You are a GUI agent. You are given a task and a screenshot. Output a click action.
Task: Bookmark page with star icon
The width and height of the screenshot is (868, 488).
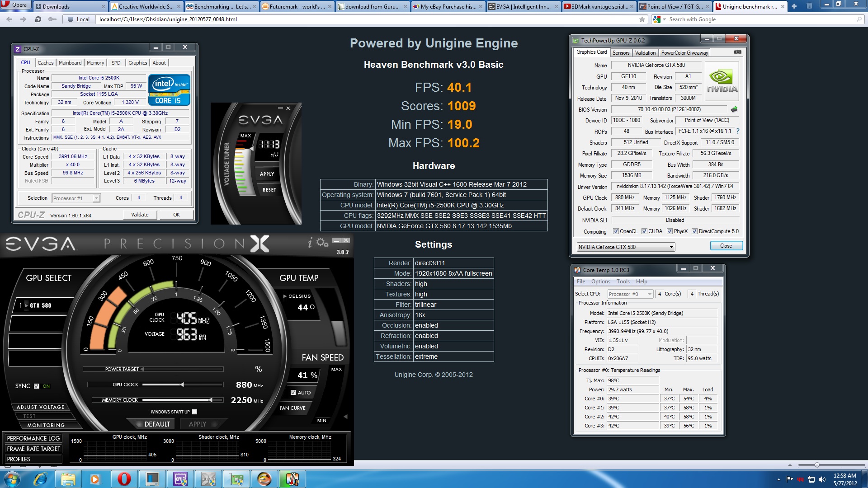tap(642, 19)
